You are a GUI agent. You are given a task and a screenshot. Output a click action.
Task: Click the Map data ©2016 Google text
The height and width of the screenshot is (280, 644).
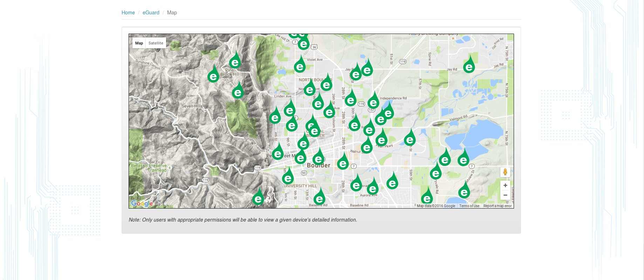click(436, 206)
